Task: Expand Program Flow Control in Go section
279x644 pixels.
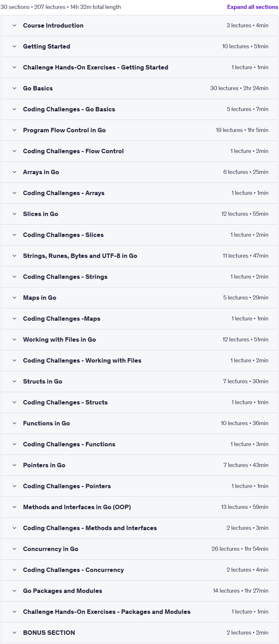Action: tap(139, 130)
